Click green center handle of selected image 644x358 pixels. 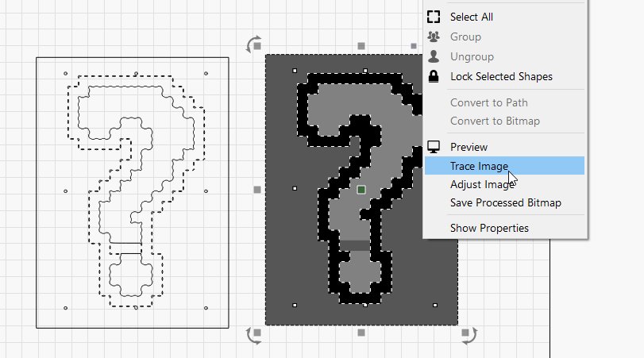pyautogui.click(x=361, y=190)
